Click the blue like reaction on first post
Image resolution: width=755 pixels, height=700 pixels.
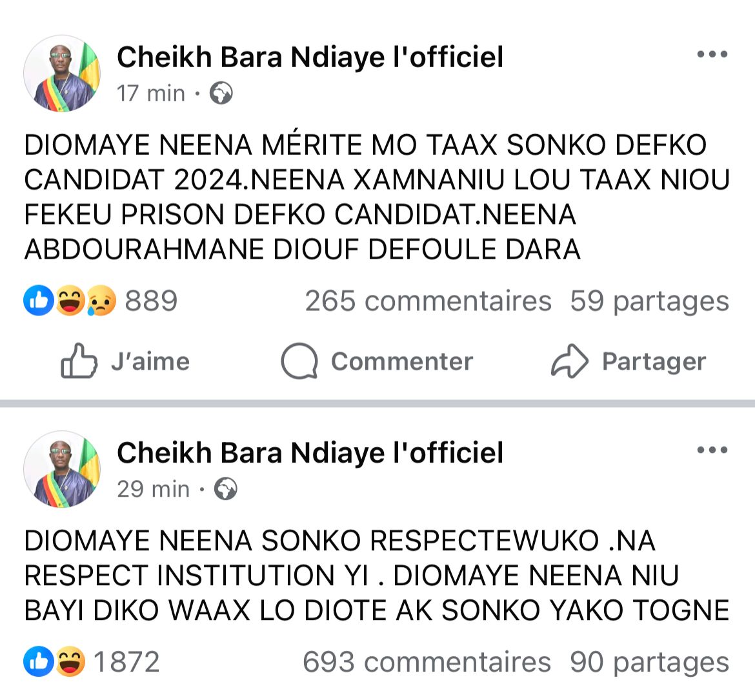point(38,301)
